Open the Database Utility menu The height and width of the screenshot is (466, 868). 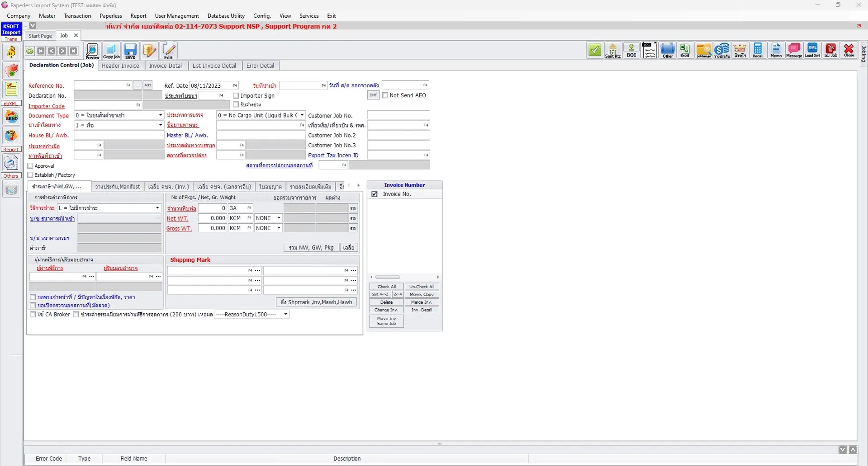[x=226, y=15]
